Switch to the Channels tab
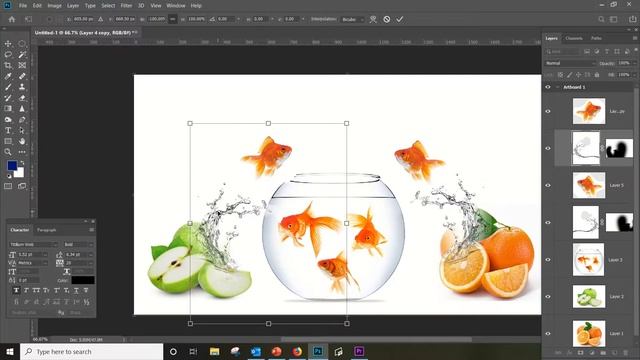 (x=574, y=38)
